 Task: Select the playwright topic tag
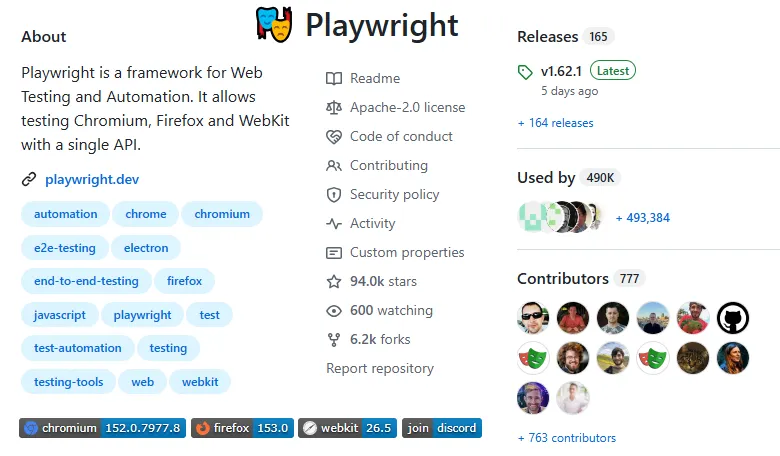click(142, 315)
